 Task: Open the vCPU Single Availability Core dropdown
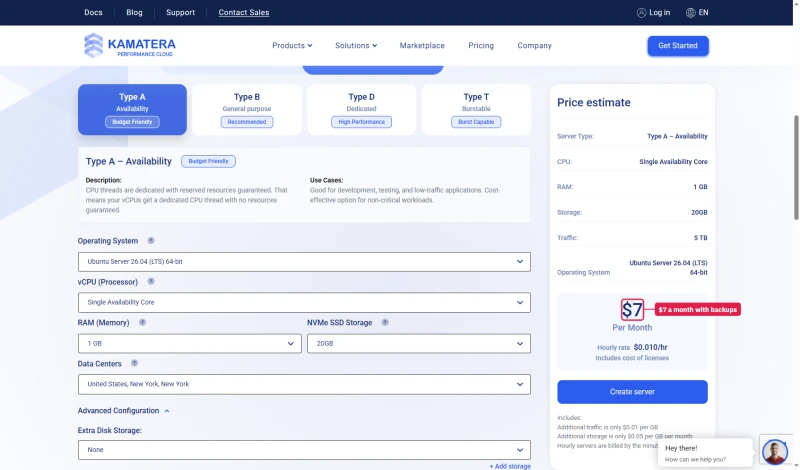tap(304, 303)
